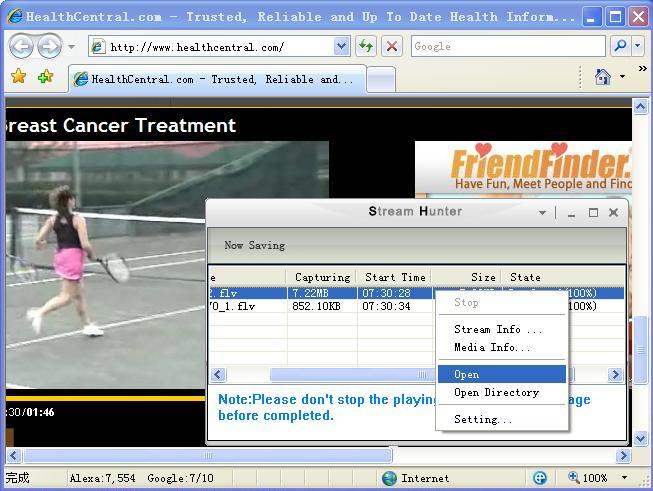Choose Setting in context menu
The image size is (653, 491).
click(502, 419)
